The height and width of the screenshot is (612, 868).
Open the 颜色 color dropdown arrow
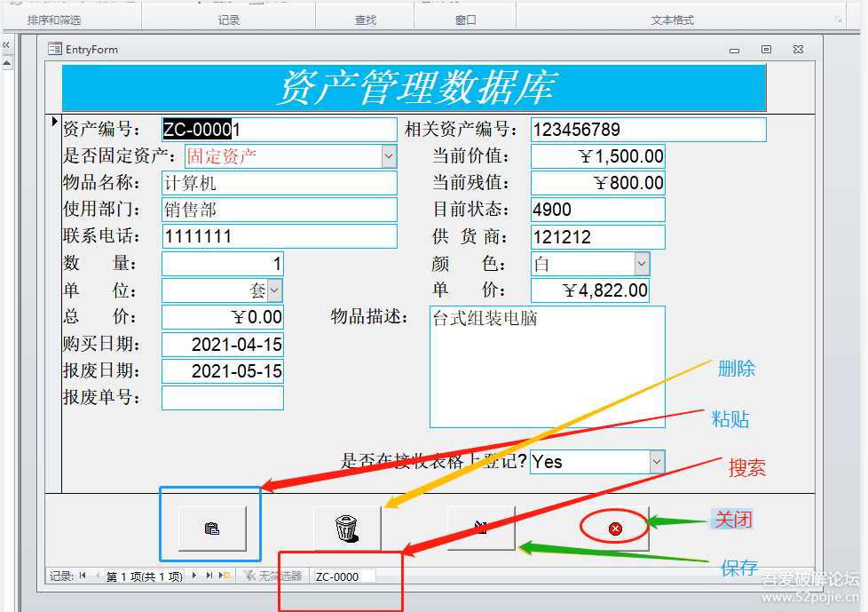643,264
